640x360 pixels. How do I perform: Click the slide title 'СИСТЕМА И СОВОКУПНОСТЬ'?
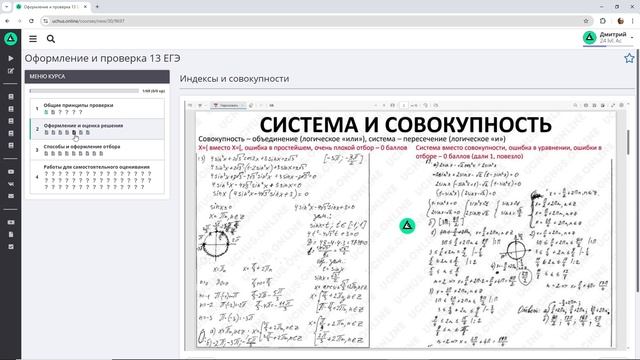[x=406, y=124]
